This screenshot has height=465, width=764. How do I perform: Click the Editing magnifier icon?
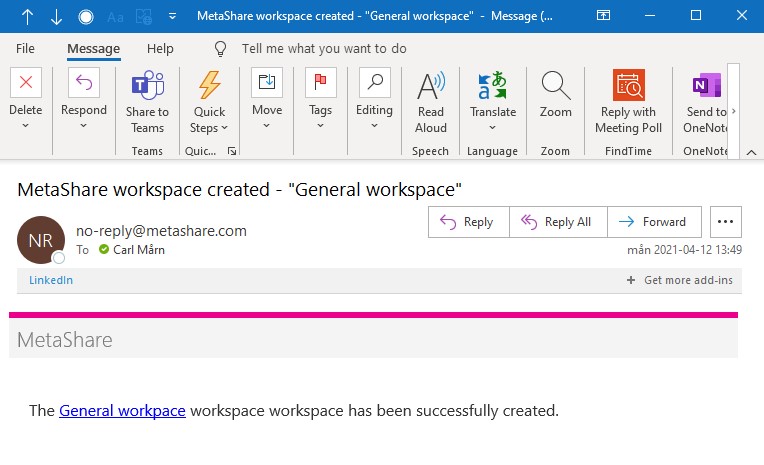tap(375, 82)
